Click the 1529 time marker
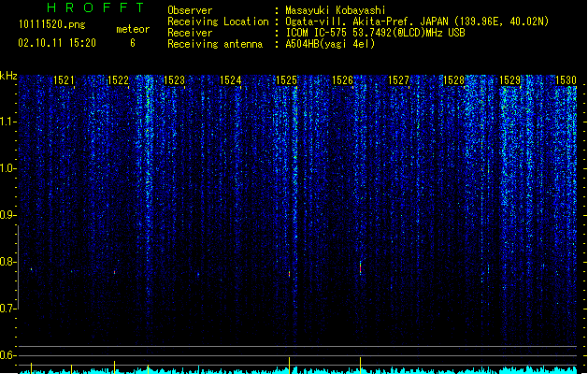Image resolution: width=588 pixels, height=374 pixels. point(510,80)
